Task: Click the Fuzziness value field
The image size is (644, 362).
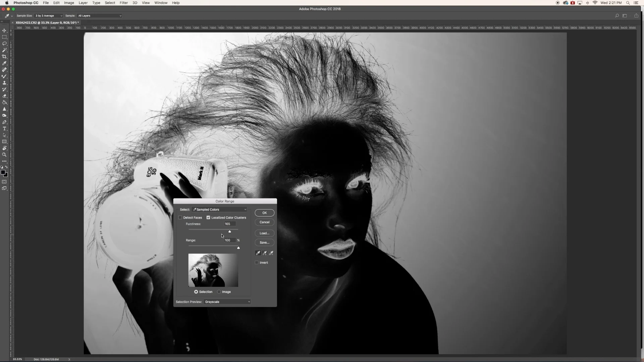Action: (x=230, y=224)
